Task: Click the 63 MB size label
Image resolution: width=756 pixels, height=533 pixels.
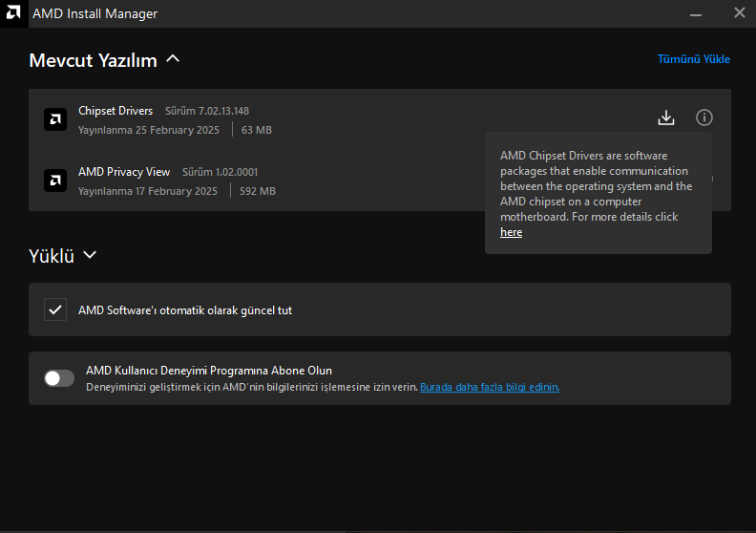Action: (257, 130)
